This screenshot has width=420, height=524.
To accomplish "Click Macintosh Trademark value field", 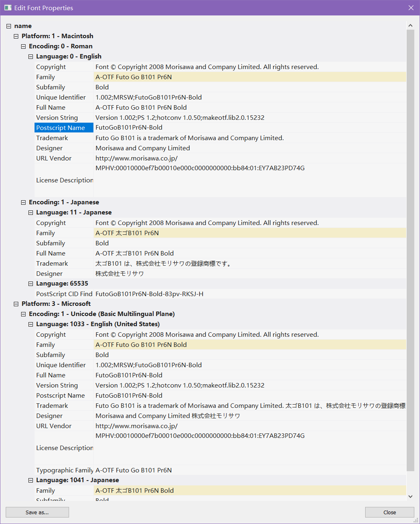I will (250, 138).
